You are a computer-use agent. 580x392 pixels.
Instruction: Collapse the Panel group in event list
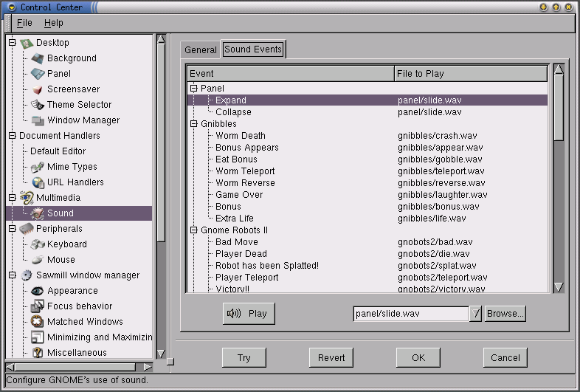pos(194,89)
